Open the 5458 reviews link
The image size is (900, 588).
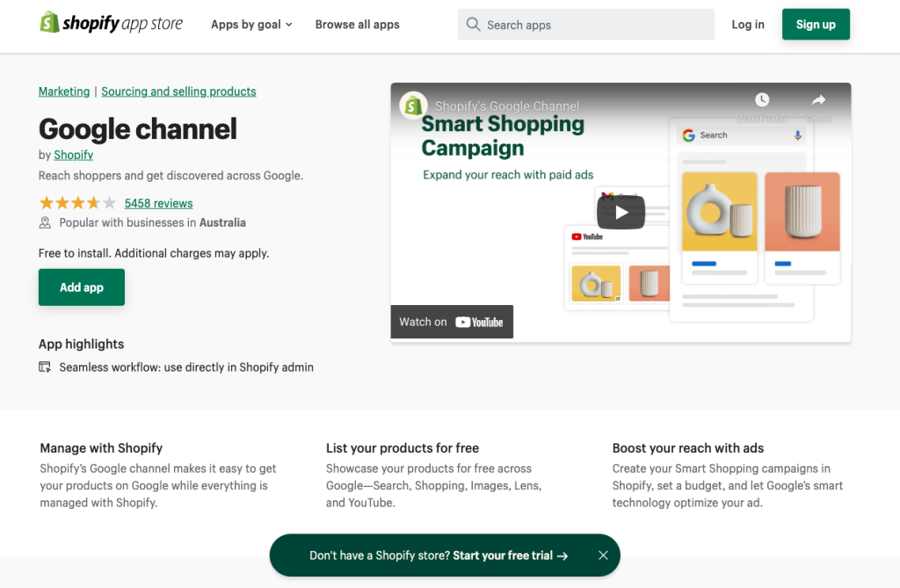pyautogui.click(x=158, y=203)
